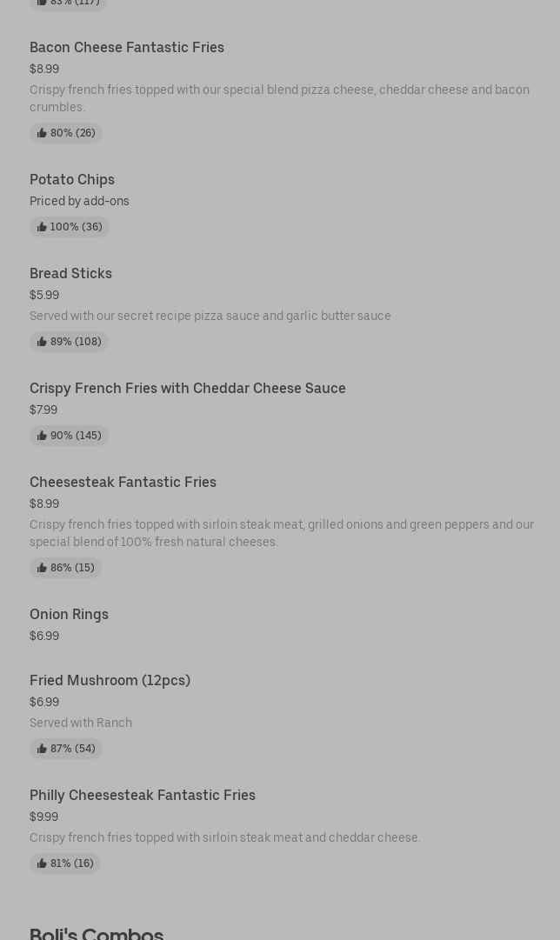
Task: Open the Onion Rings item
Action: click(x=69, y=615)
